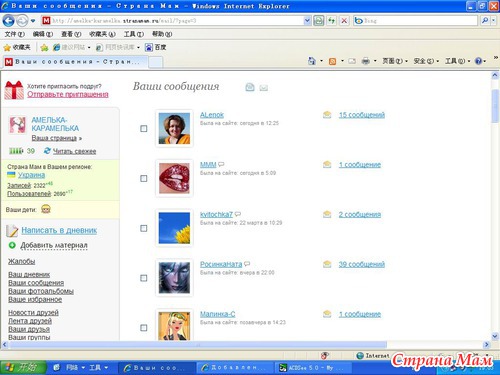Click the browser back arrow button
Image resolution: width=500 pixels, height=375 pixels.
8,21
